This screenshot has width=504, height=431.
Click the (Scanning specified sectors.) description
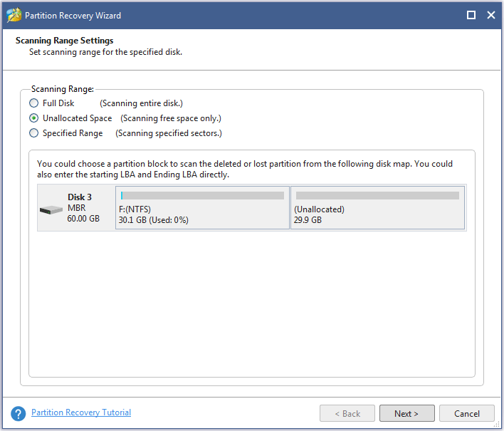coord(169,133)
